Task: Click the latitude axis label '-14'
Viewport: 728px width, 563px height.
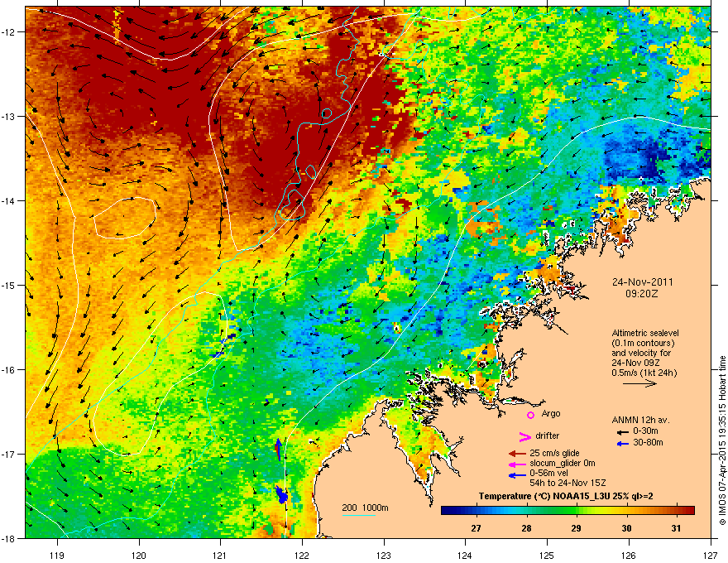Action: [x=8, y=200]
